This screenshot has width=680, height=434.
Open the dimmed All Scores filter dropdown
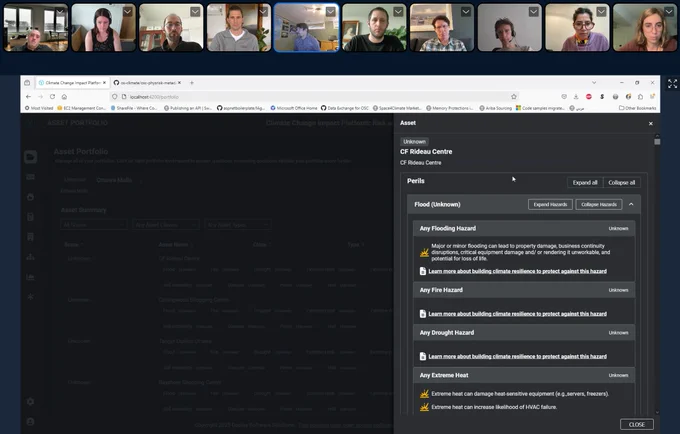93,225
